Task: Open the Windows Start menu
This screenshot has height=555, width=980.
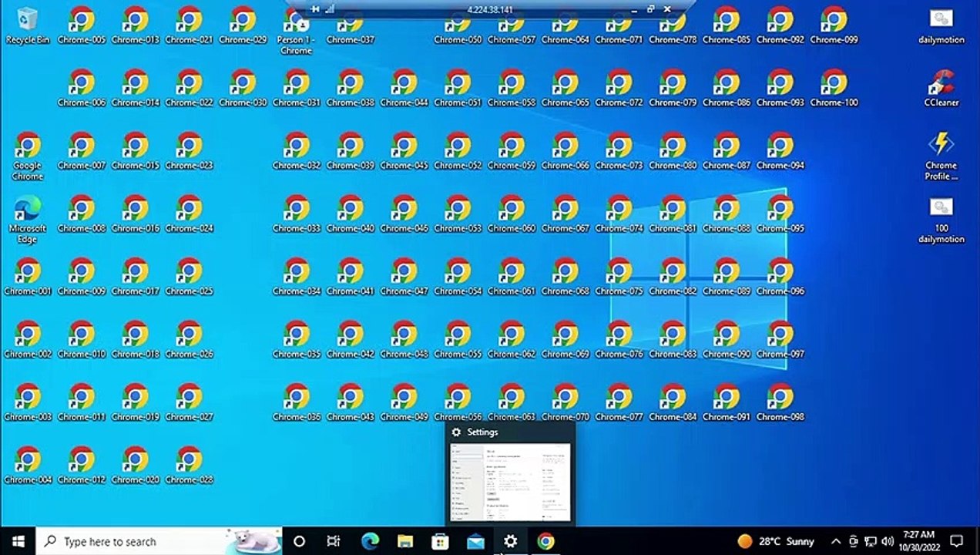Action: 18,541
